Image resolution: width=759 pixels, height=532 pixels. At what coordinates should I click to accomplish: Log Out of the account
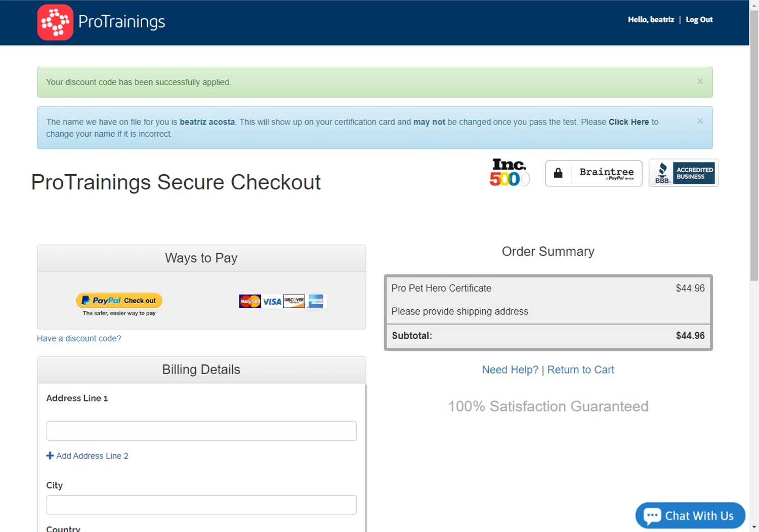[x=699, y=20]
